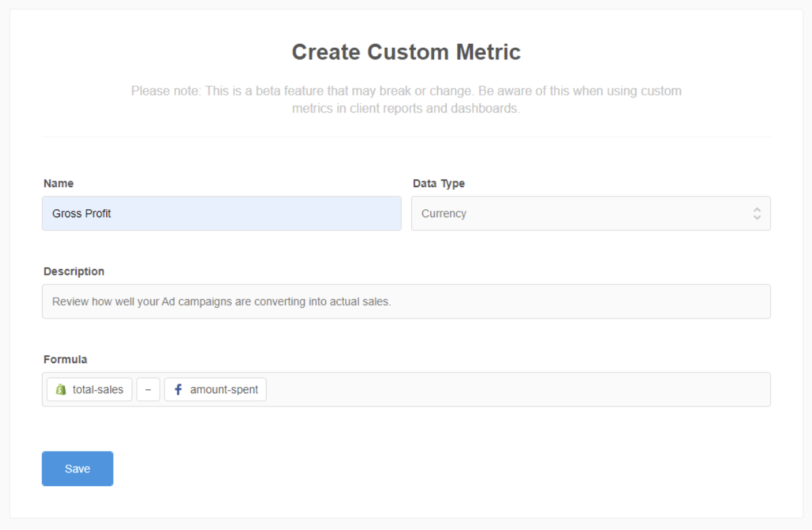The height and width of the screenshot is (530, 812).
Task: Click the Create Custom Metric heading
Action: [x=406, y=52]
